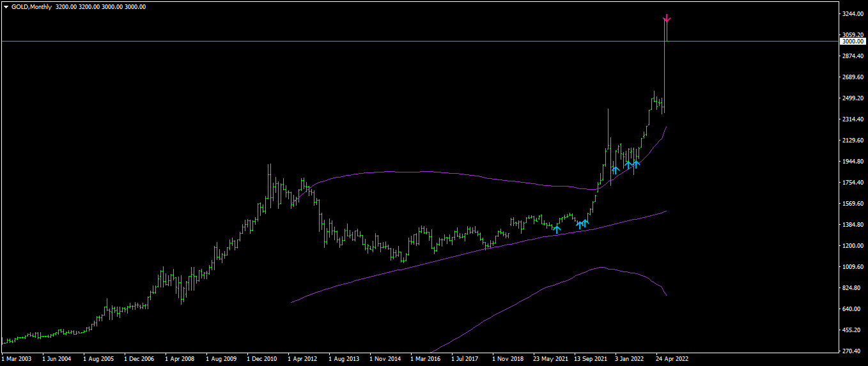Click the 3244.00 price axis label
868x366 pixels.
click(x=853, y=14)
